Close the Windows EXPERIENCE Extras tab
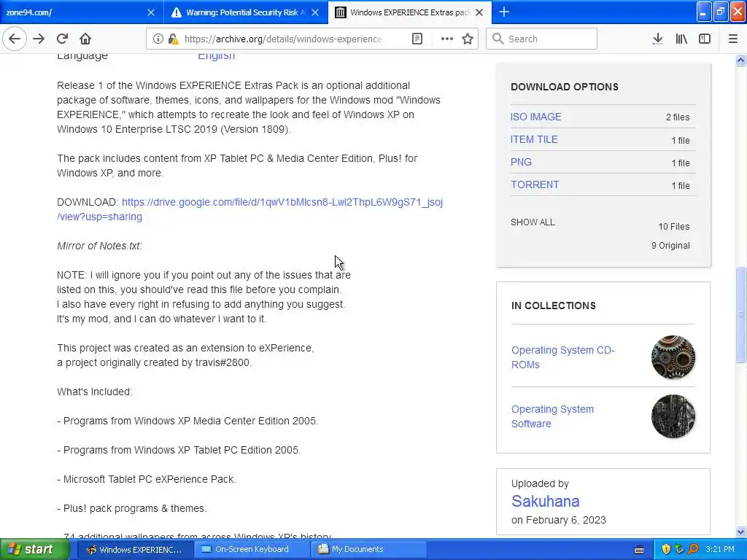747x560 pixels. pos(479,12)
